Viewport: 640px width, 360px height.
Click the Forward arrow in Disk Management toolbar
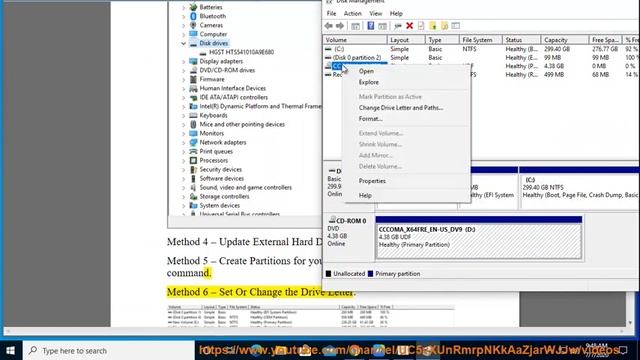pyautogui.click(x=340, y=26)
